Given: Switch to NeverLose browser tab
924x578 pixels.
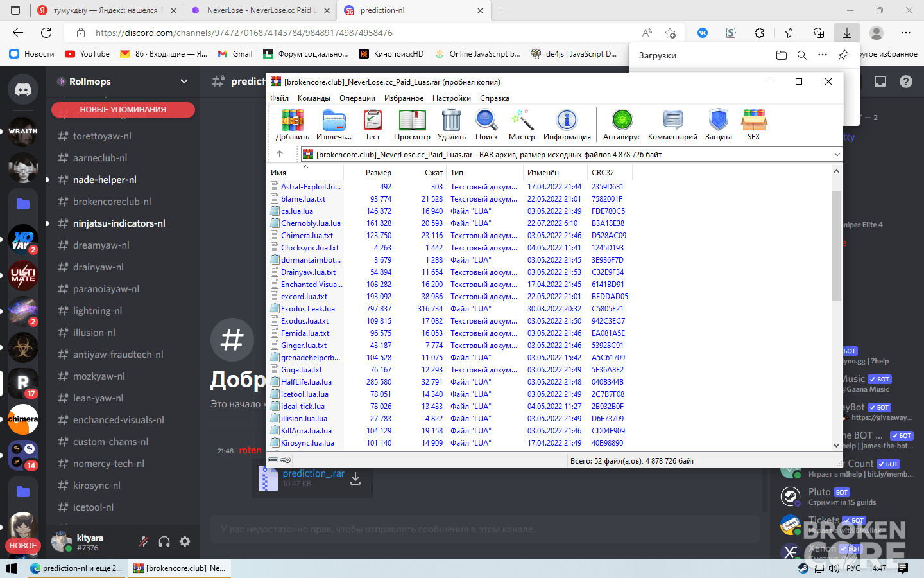Looking at the screenshot, I should coord(261,10).
